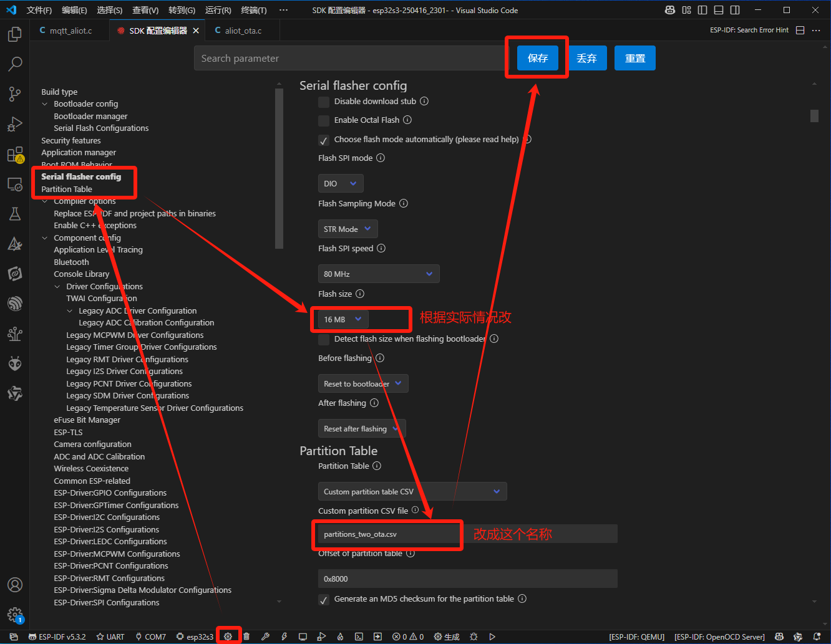Collapse the Bootloader config tree node
The height and width of the screenshot is (644, 831).
[x=45, y=103]
